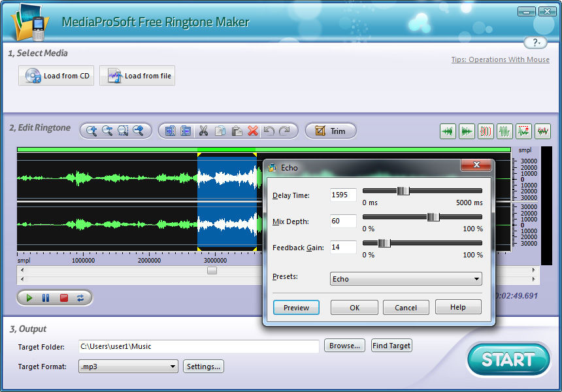Close the Echo dialog with the red X

tap(476, 165)
